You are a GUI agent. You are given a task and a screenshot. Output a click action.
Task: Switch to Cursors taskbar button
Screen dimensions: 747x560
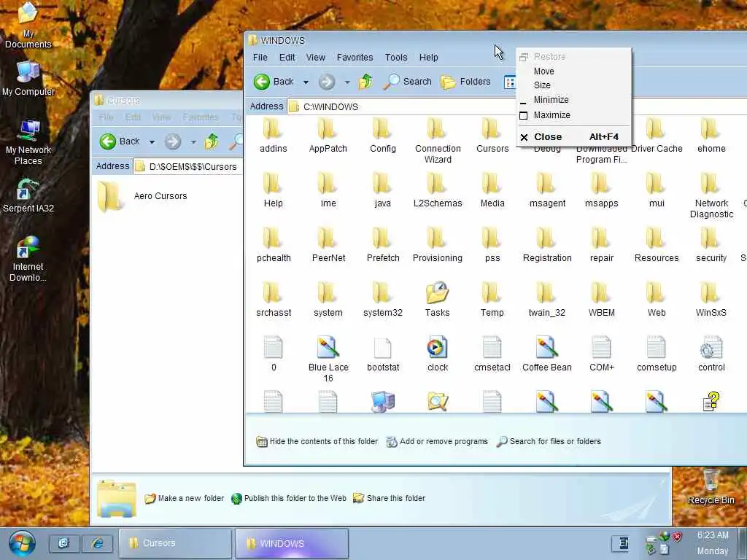coord(175,542)
